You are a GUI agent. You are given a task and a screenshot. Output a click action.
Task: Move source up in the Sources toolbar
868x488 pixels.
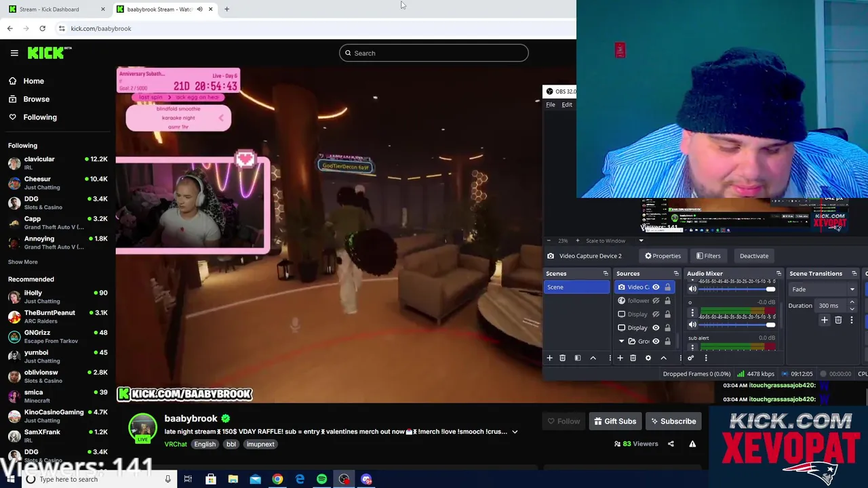[x=663, y=358]
